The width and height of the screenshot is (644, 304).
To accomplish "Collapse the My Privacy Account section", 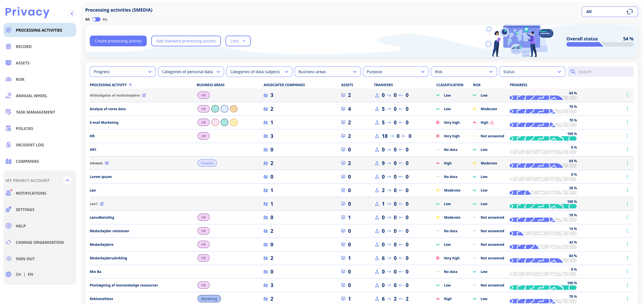I will pos(67,181).
